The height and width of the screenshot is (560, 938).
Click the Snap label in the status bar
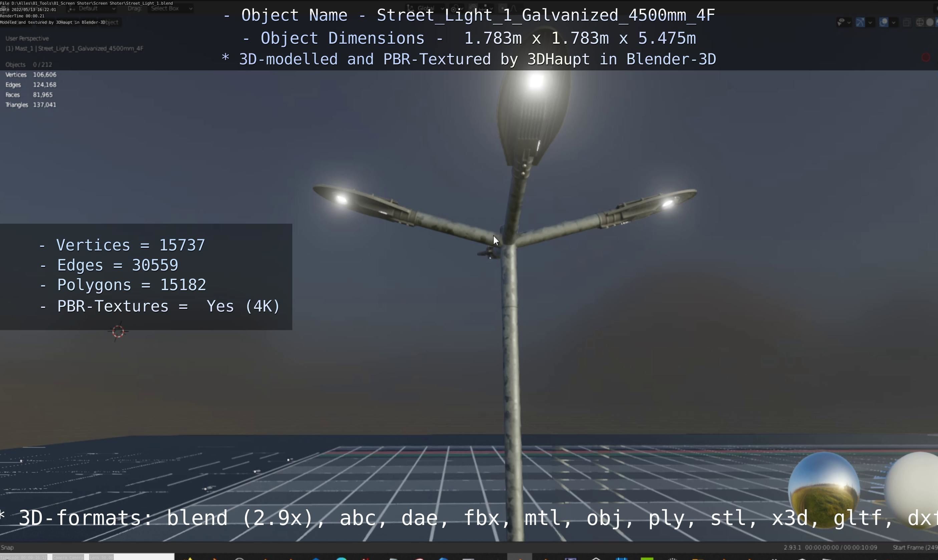(x=7, y=548)
